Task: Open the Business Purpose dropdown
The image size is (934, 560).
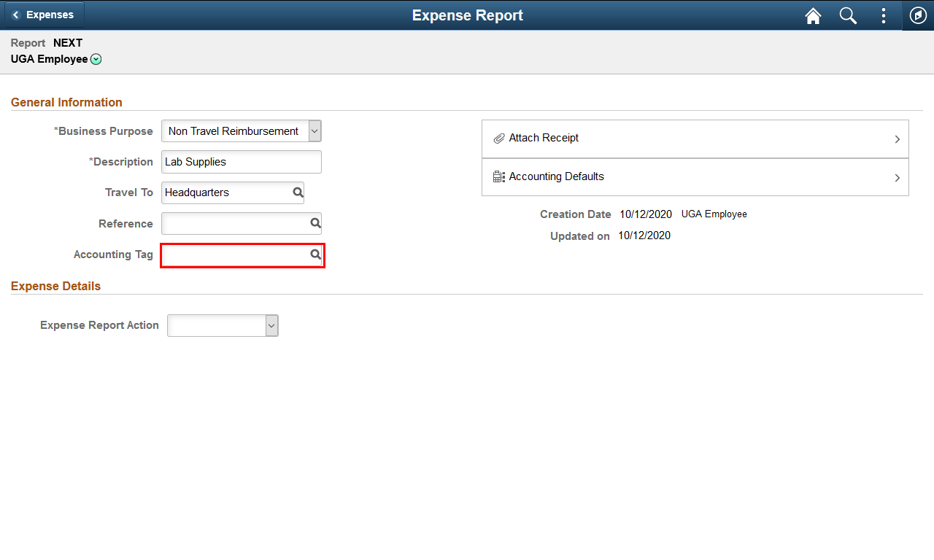Action: [x=242, y=131]
